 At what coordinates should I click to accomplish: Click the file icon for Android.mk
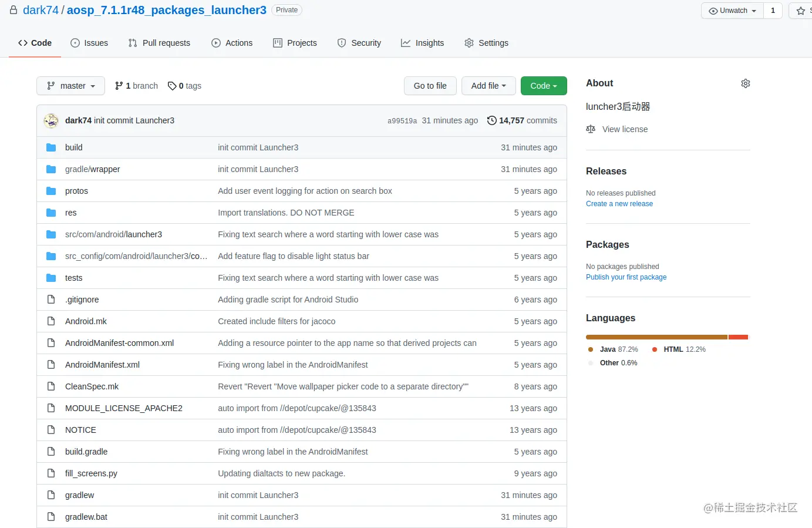51,321
